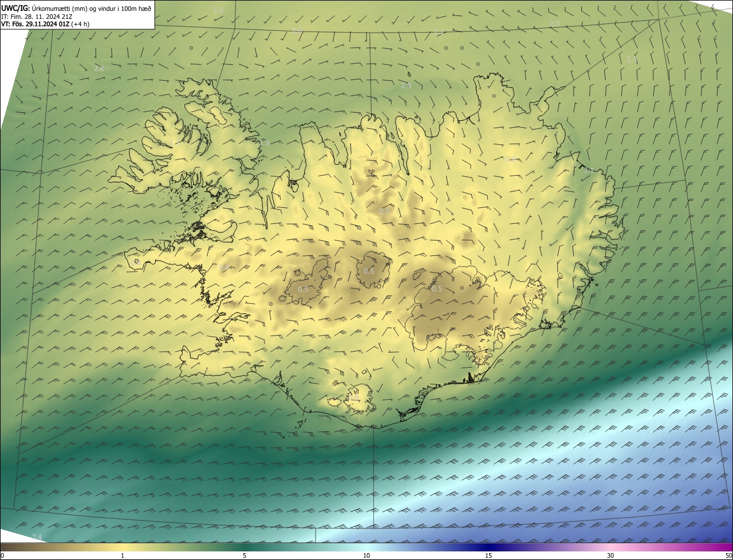
Task: Click the colour scale label '30'
Action: coord(610,555)
